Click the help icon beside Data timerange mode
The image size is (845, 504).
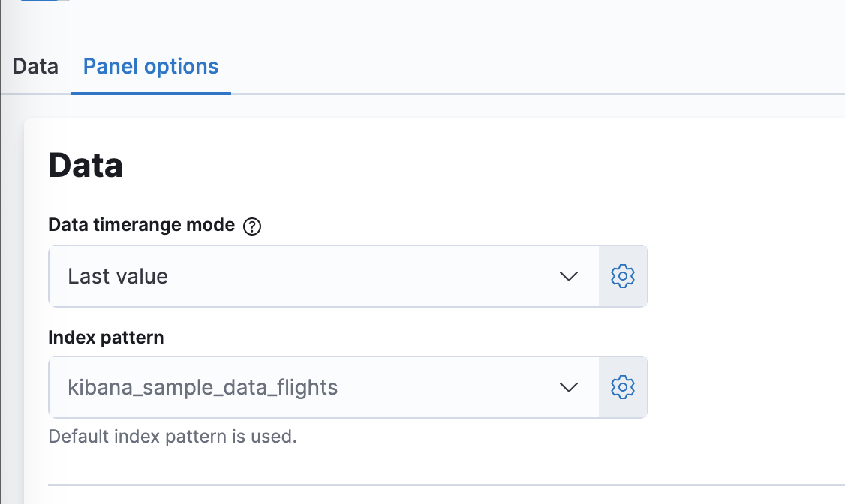(x=253, y=225)
